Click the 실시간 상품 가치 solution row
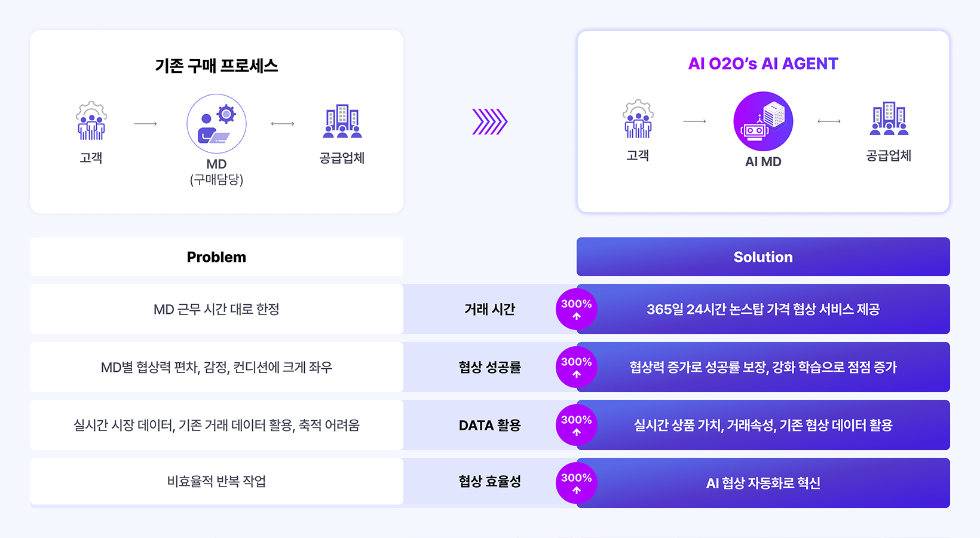980x538 pixels. pyautogui.click(x=763, y=425)
